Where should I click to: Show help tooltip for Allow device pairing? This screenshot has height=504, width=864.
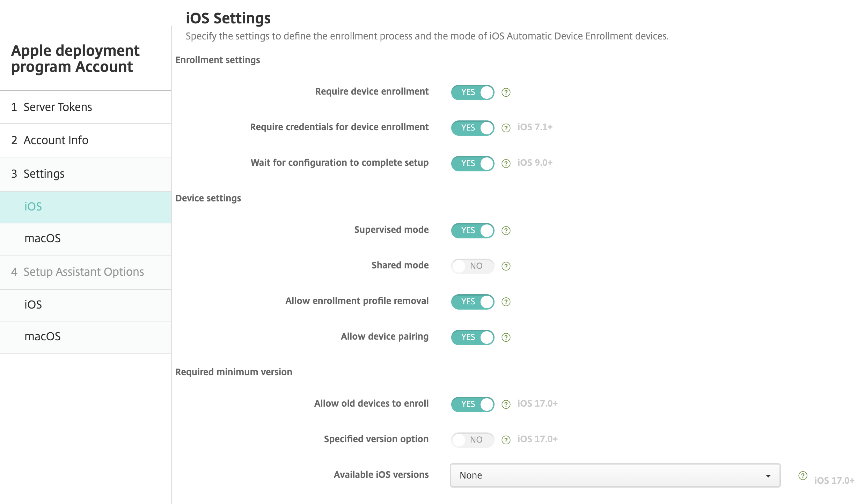(506, 338)
